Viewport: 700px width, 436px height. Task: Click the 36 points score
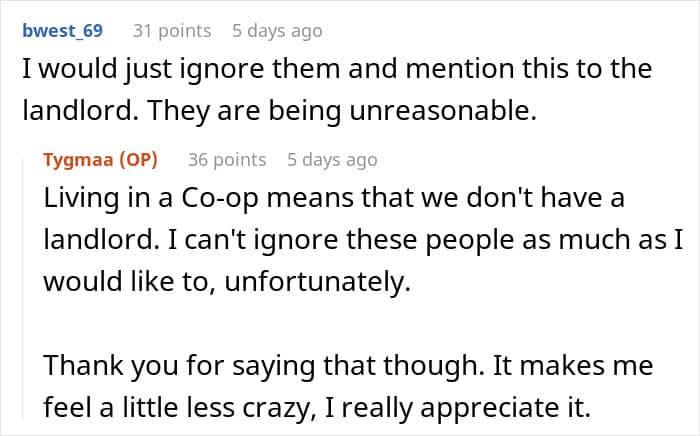click(x=227, y=160)
